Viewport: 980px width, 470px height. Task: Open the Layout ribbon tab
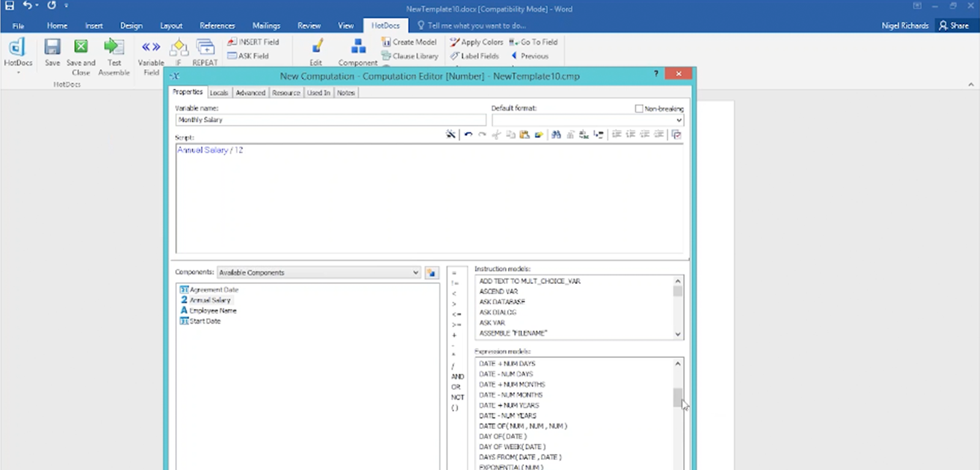tap(171, 26)
